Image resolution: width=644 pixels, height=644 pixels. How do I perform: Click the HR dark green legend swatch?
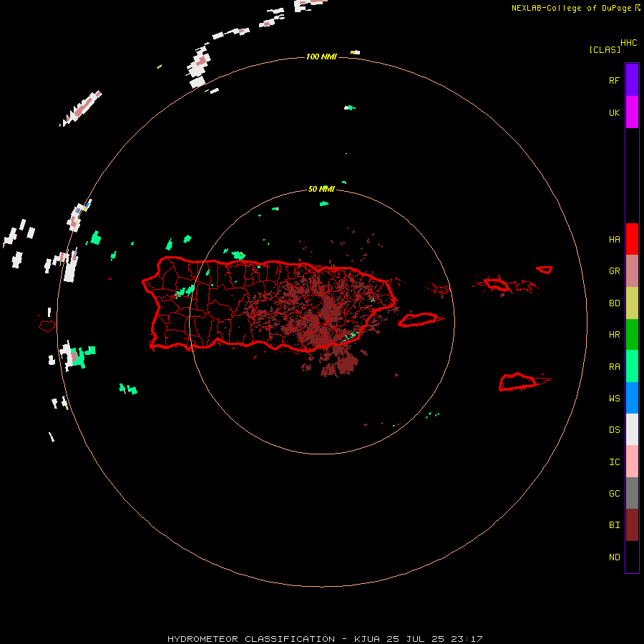coord(632,335)
